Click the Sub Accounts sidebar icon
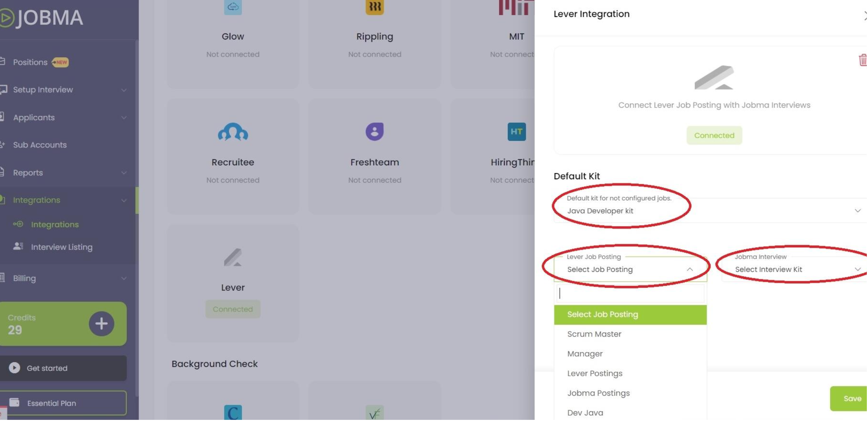The height and width of the screenshot is (421, 868). [3, 145]
